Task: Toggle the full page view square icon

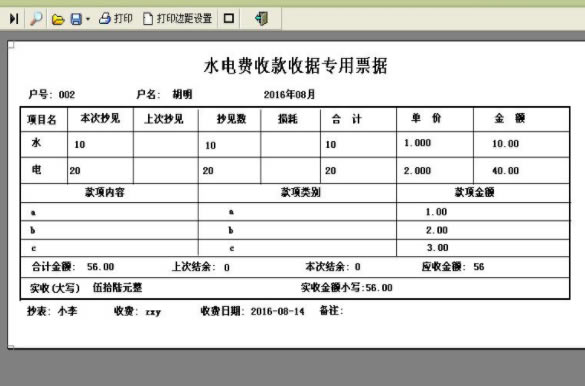Action: point(229,18)
